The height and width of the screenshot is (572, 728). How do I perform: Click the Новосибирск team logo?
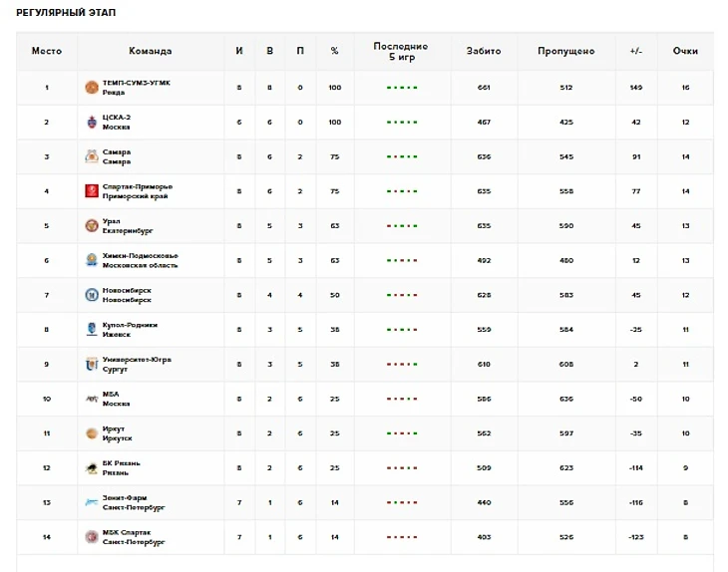[x=92, y=295]
